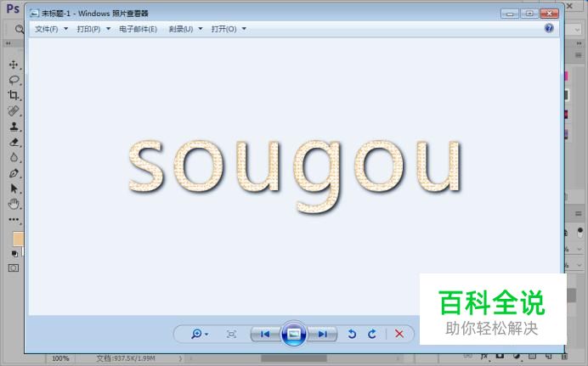Click the blue help question mark icon
588x366 pixels.
[x=549, y=28]
